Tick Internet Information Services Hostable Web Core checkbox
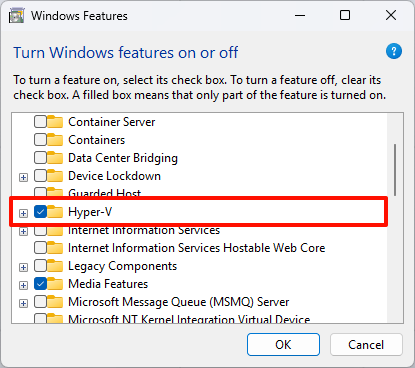This screenshot has width=415, height=368. [40, 248]
